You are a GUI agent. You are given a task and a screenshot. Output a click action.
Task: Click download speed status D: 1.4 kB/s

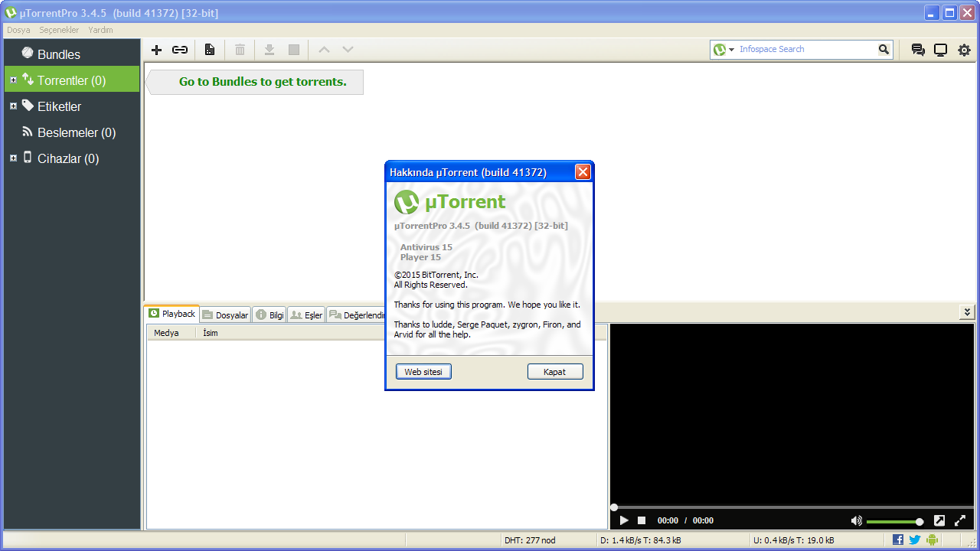pyautogui.click(x=641, y=540)
